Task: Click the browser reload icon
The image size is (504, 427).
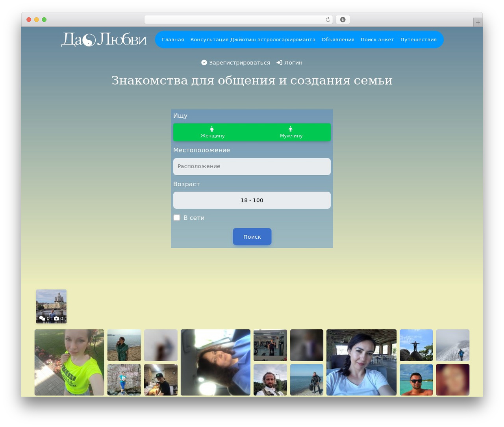Action: point(328,20)
